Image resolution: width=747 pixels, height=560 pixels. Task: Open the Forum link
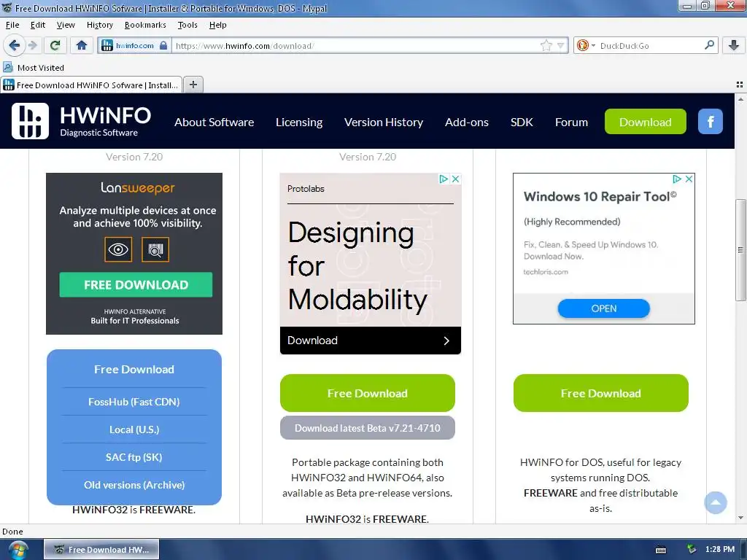(x=571, y=122)
